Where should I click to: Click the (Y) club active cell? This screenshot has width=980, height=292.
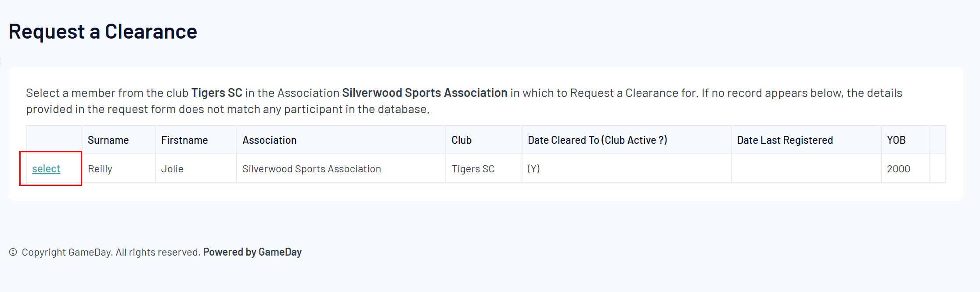click(533, 169)
